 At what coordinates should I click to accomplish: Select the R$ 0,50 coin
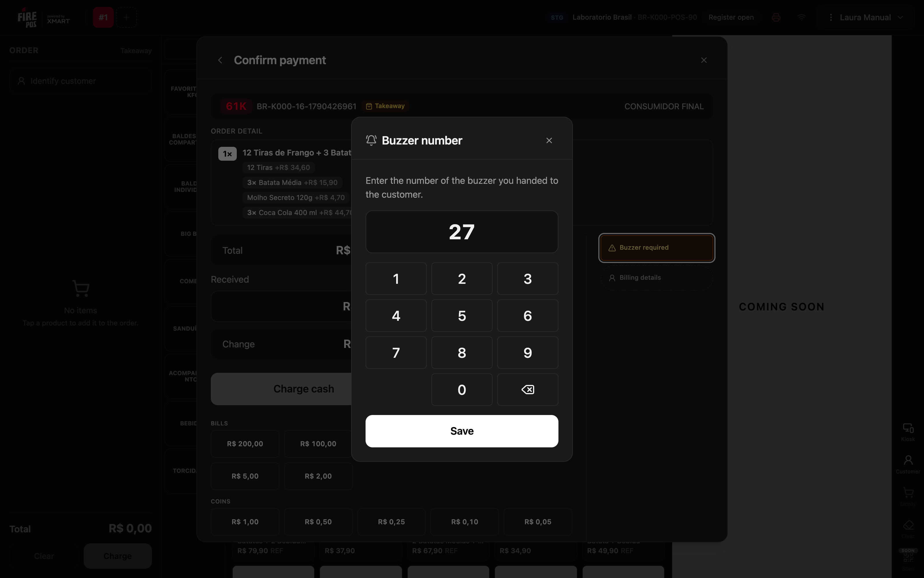pos(318,522)
